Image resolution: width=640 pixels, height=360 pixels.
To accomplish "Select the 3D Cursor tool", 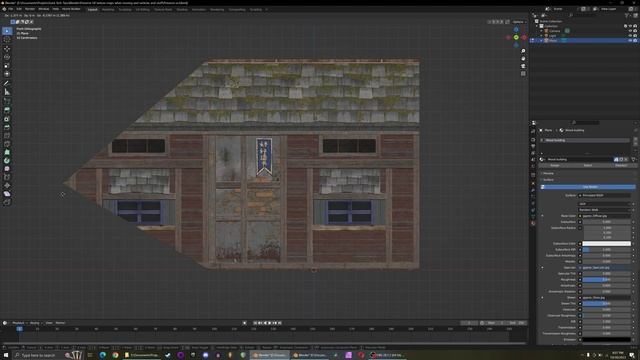I will (x=7, y=40).
